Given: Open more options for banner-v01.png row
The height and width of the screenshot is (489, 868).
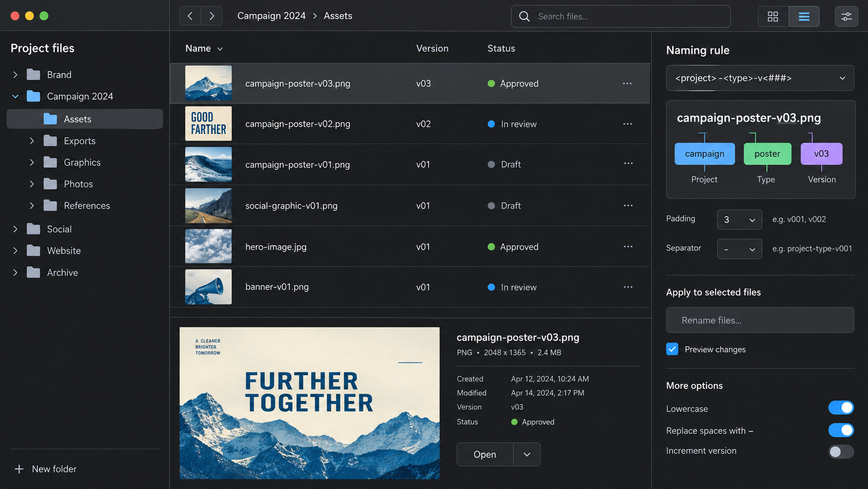Looking at the screenshot, I should 628,287.
